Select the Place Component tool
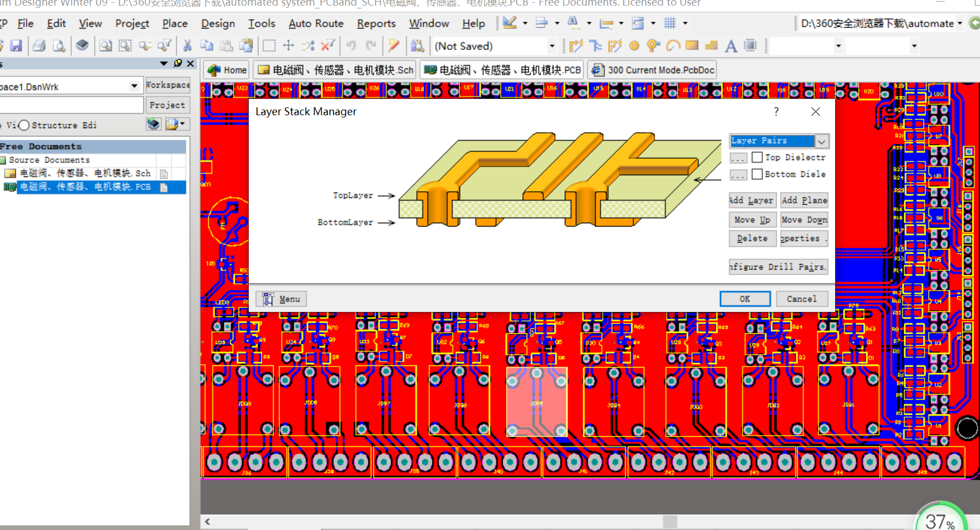 pos(750,46)
